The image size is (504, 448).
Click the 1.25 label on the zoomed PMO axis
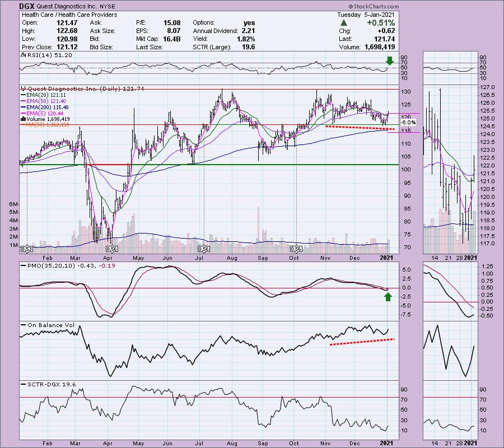(487, 267)
